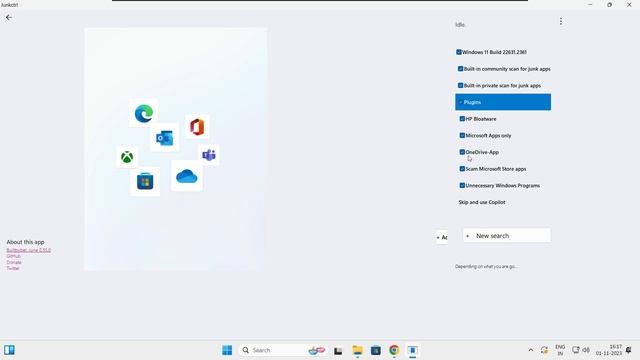Click in the taskbar Search box

coord(282,350)
